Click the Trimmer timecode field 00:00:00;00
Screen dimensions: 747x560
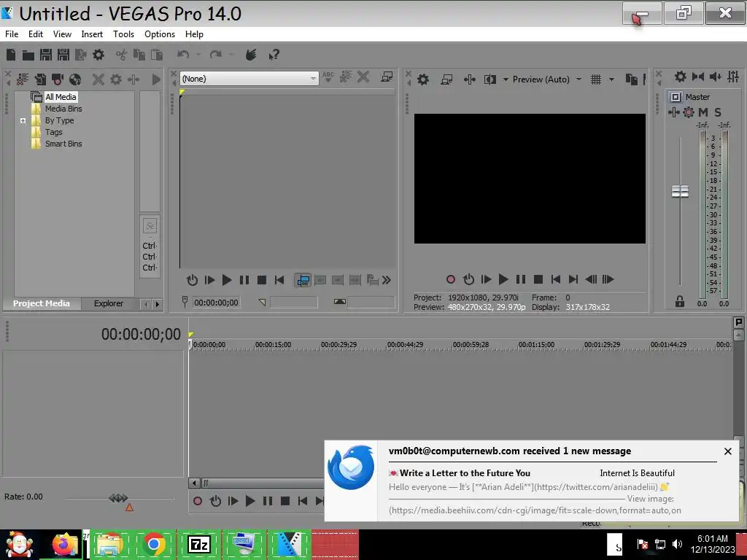click(216, 303)
